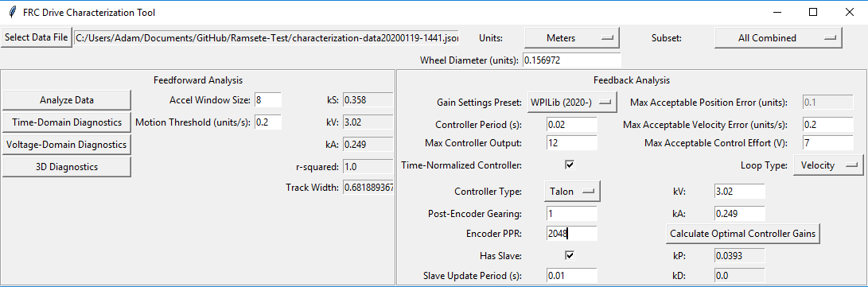Screen dimensions: 868x287
Task: Click the Select Data File button
Action: (x=37, y=37)
